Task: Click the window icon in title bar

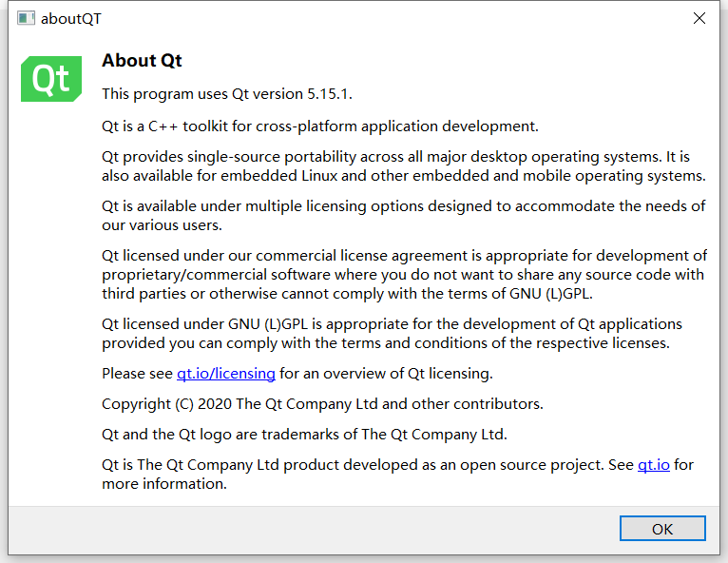Action: (x=26, y=18)
